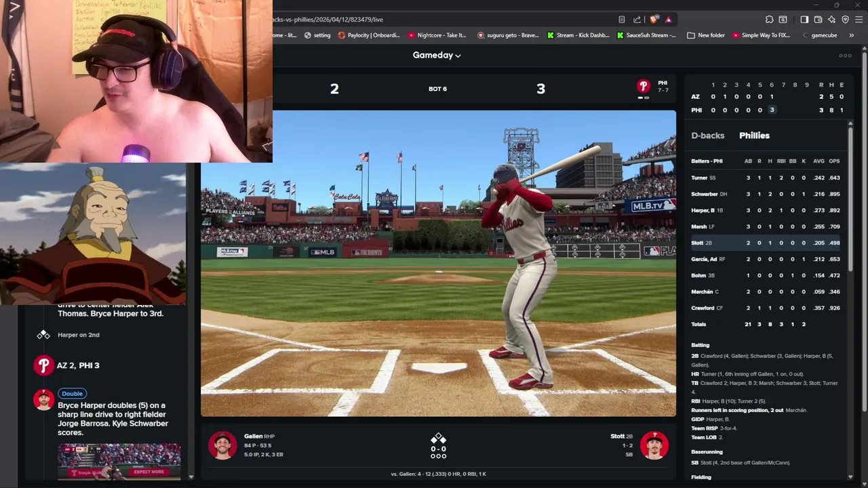Click the Baserunning section heading
Image resolution: width=868 pixels, height=488 pixels.
click(x=707, y=452)
